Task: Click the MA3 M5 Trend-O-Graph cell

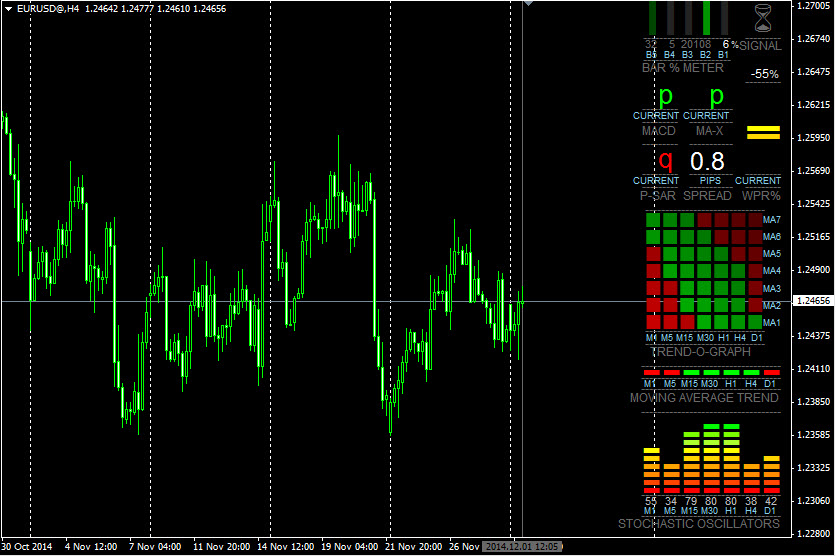Action: coord(670,288)
